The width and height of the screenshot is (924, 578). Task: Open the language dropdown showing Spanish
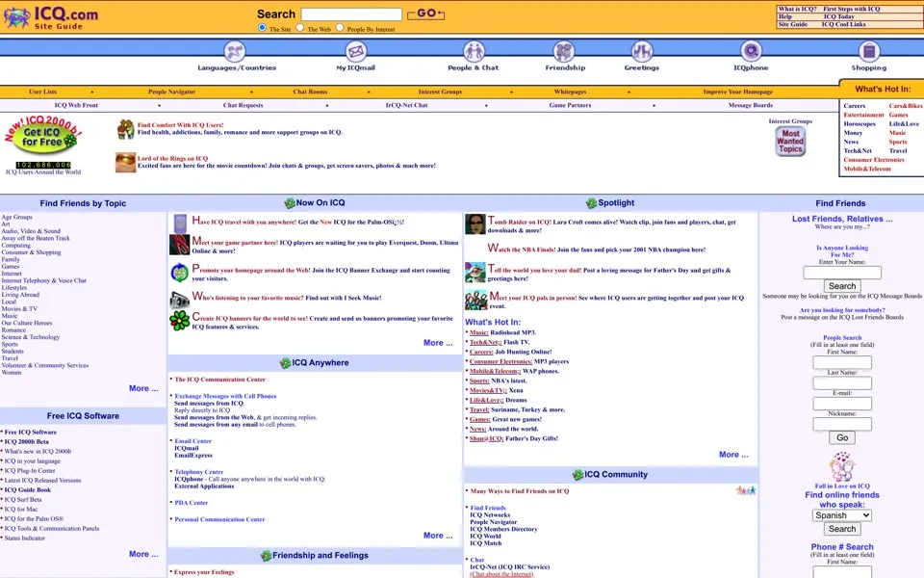(x=841, y=514)
